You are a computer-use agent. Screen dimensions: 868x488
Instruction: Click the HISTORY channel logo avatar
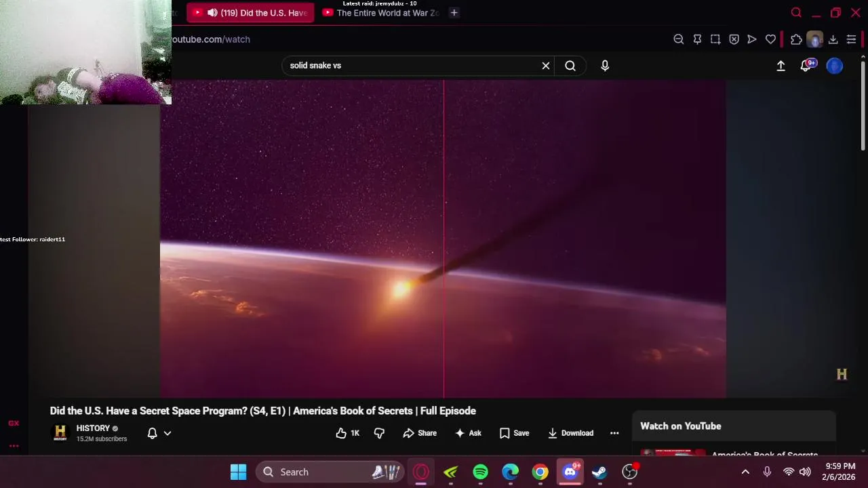click(60, 432)
